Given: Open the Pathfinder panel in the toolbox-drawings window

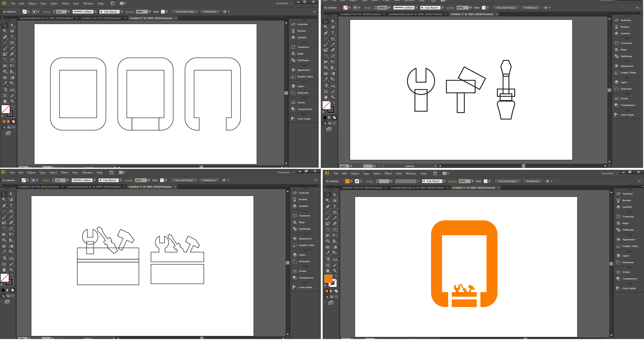Looking at the screenshot, I should [x=304, y=229].
